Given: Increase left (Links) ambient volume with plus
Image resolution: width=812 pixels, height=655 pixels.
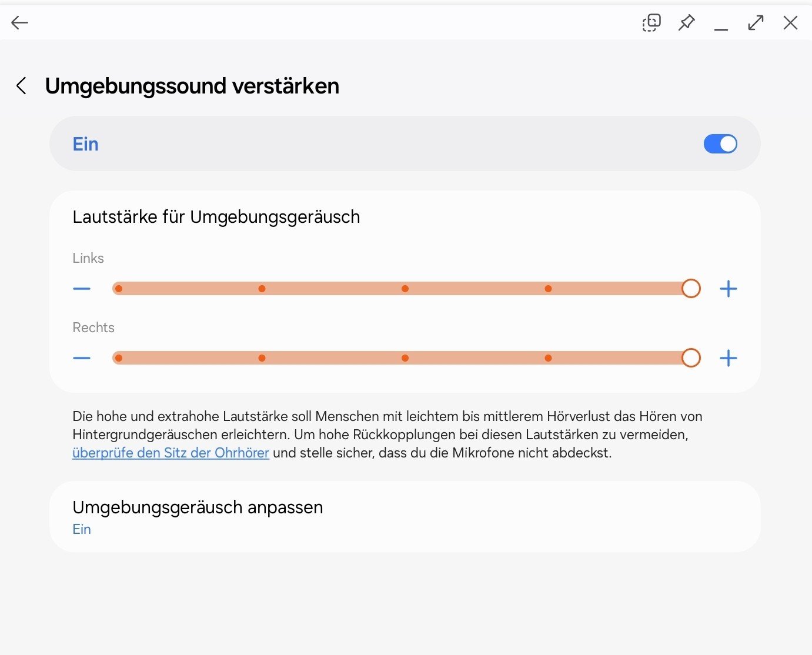Looking at the screenshot, I should (x=728, y=289).
